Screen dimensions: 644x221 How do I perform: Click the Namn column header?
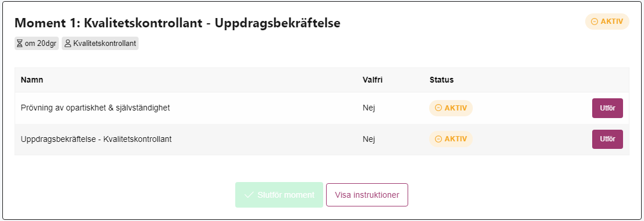tap(32, 80)
